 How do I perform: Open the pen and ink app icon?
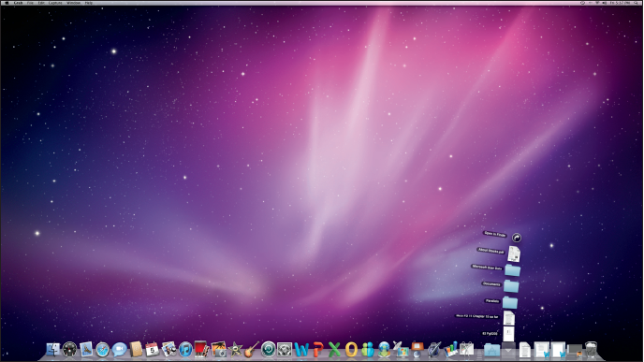point(433,349)
